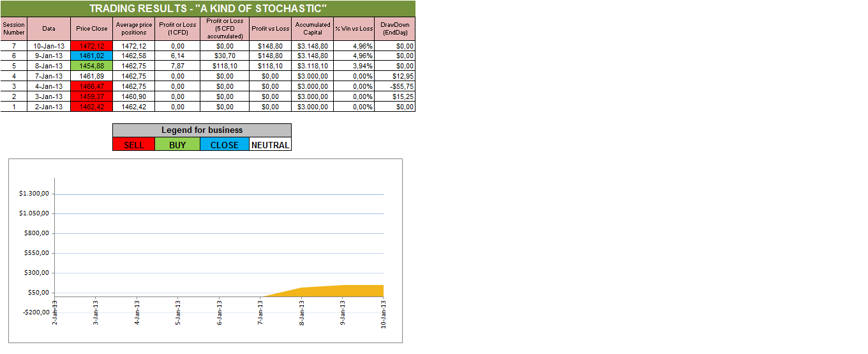Select the 'Session Number' column header
The width and height of the screenshot is (868, 354).
(x=14, y=29)
